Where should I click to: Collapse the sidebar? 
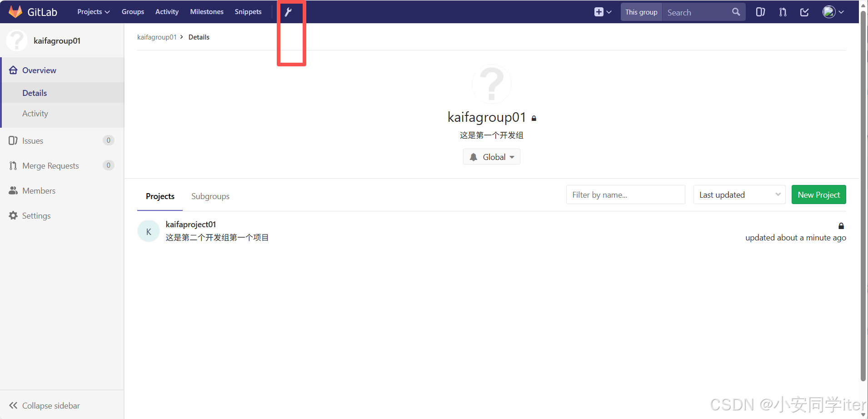coord(45,405)
